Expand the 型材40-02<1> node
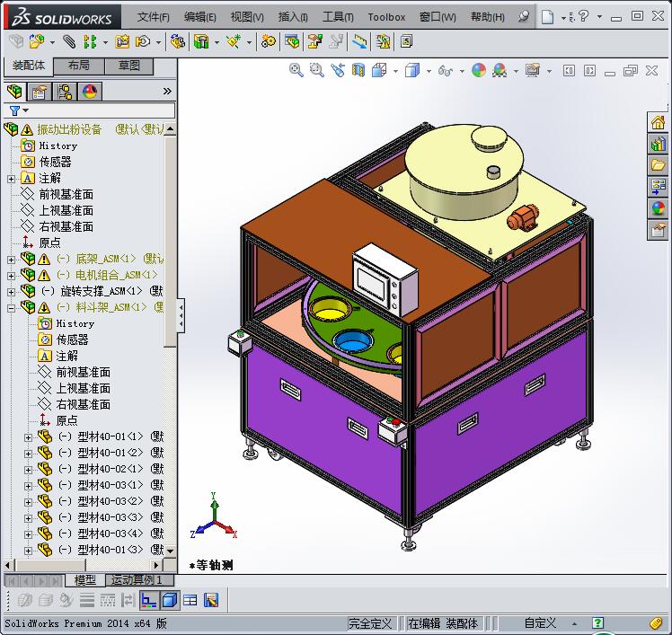 [x=28, y=470]
